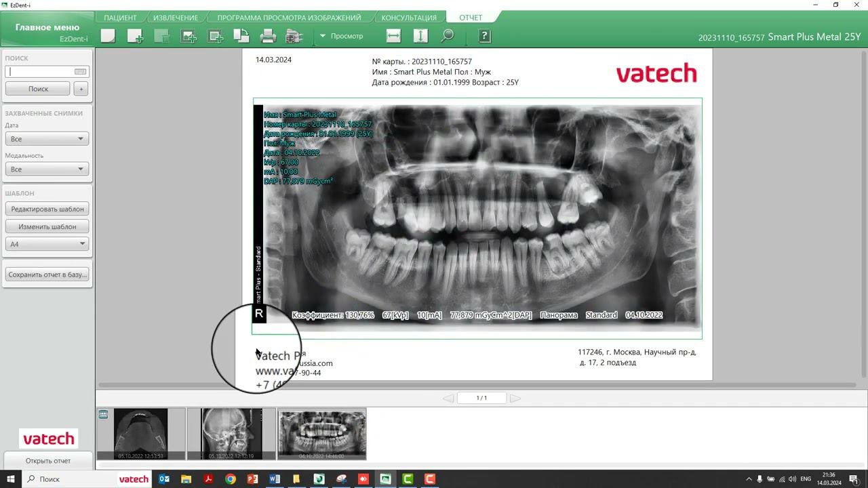Open Adobe Acrobat from taskbar
The image size is (868, 488).
pos(208,479)
